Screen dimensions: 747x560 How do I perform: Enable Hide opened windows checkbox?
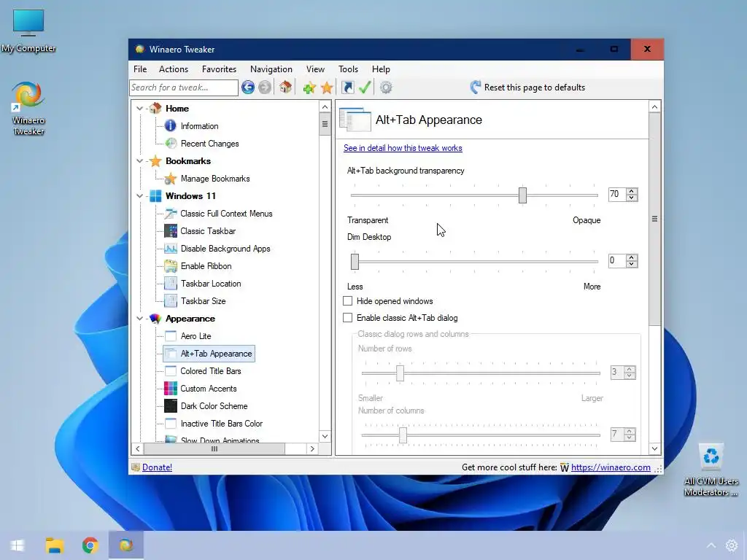(348, 301)
